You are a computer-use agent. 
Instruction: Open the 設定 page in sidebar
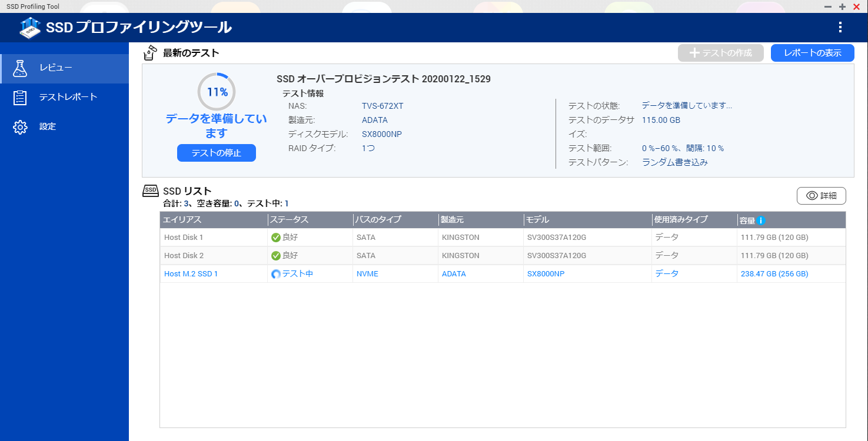(x=65, y=127)
